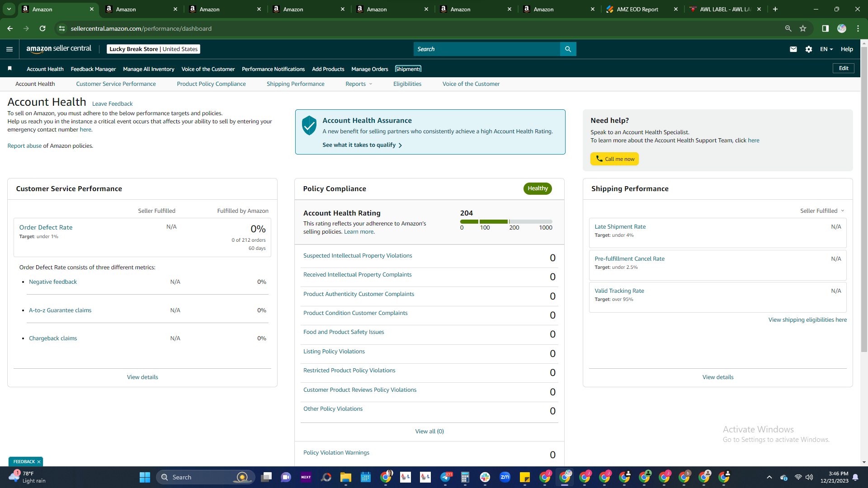Open Telegram from the taskbar
The image size is (868, 488).
click(x=446, y=477)
